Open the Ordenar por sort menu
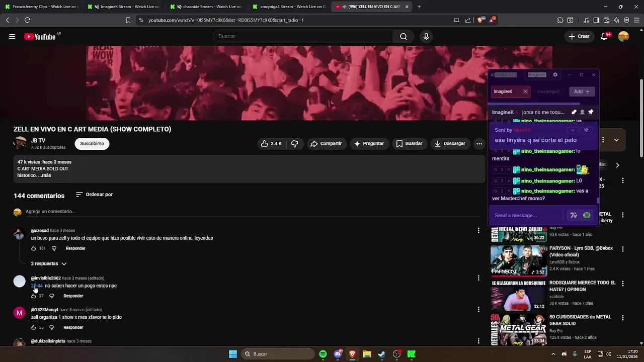The height and width of the screenshot is (362, 644). (x=94, y=195)
